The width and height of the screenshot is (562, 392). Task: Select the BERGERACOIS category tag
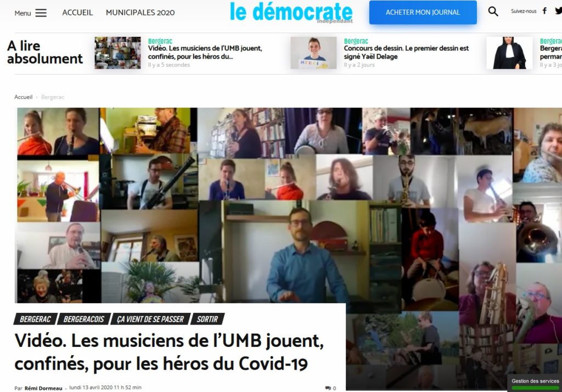click(x=83, y=319)
